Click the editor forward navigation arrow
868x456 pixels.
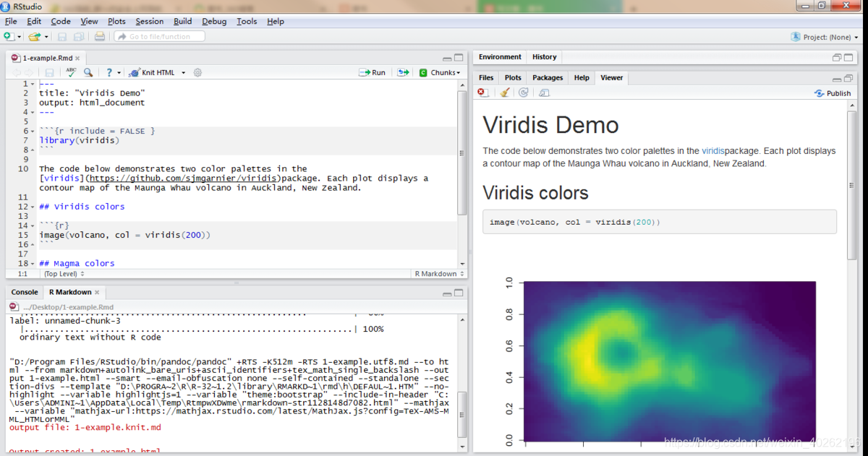[x=29, y=72]
